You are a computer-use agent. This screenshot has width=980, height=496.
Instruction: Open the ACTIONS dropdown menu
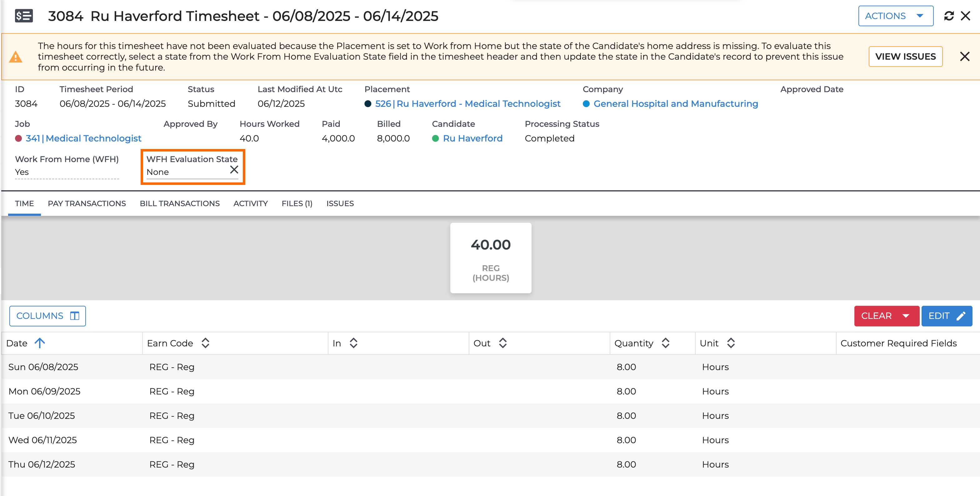[x=896, y=16]
